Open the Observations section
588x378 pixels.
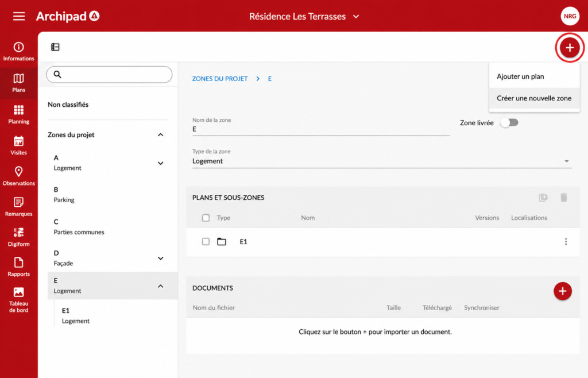[x=19, y=176]
